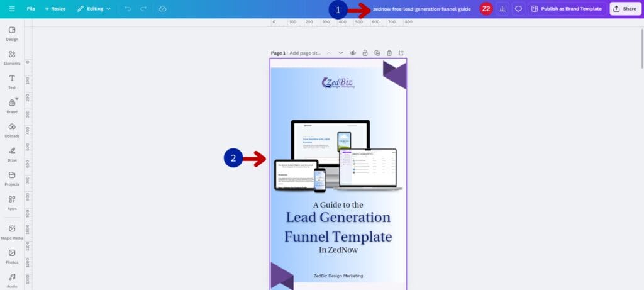Undo the last action
Viewport: 644px width, 290px height.
coord(128,9)
